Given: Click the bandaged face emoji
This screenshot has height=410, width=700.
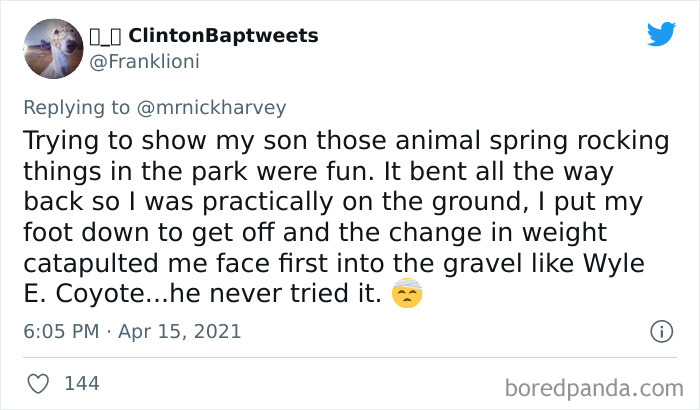Looking at the screenshot, I should coord(407,296).
